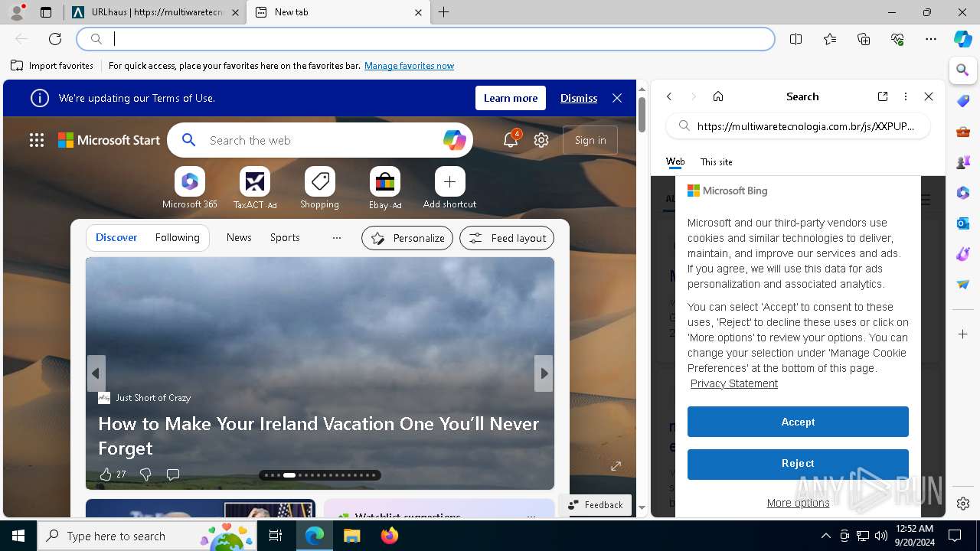Reject Bing cookies
Screen dimensions: 980x551
click(798, 463)
